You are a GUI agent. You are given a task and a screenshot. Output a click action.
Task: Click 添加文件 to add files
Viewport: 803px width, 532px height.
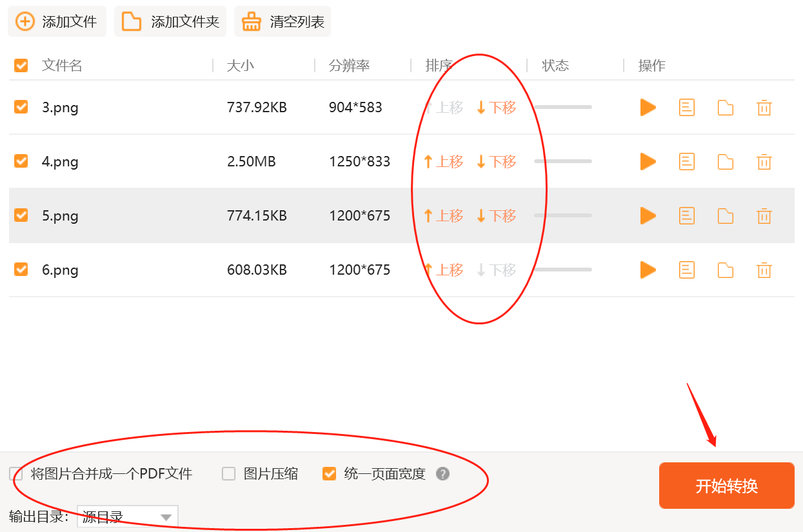point(57,21)
